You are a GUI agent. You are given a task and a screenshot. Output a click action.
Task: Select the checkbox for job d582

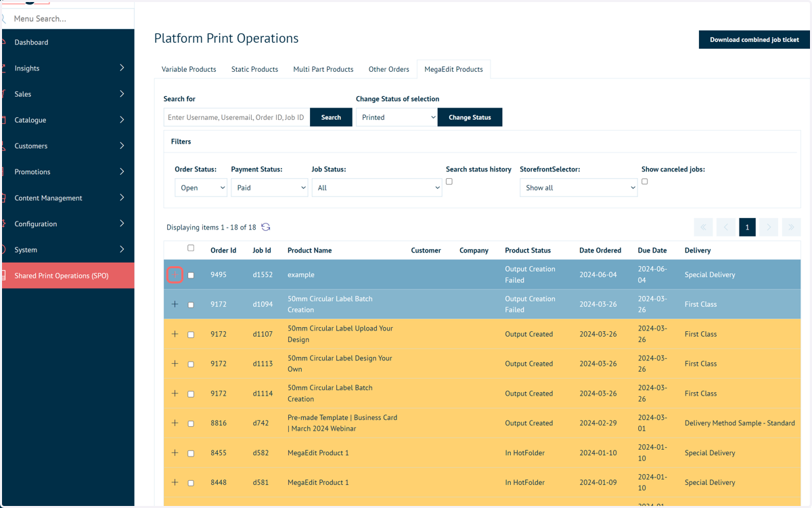191,454
